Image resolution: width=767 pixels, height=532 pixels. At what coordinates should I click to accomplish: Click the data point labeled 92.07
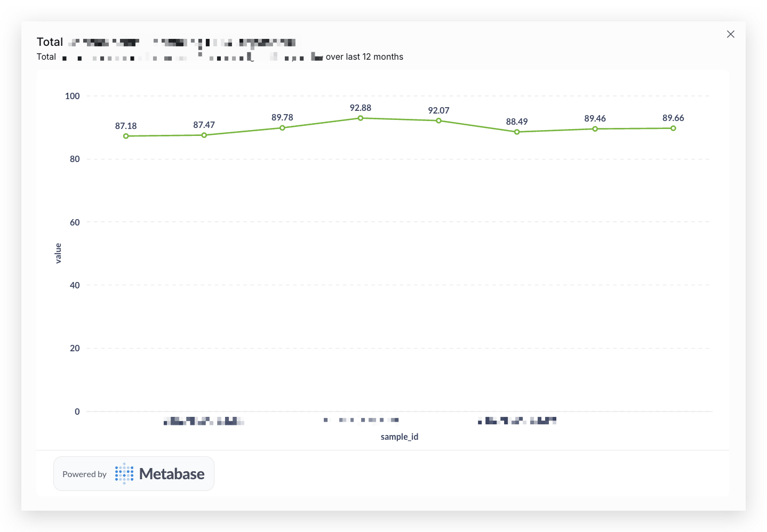[438, 120]
